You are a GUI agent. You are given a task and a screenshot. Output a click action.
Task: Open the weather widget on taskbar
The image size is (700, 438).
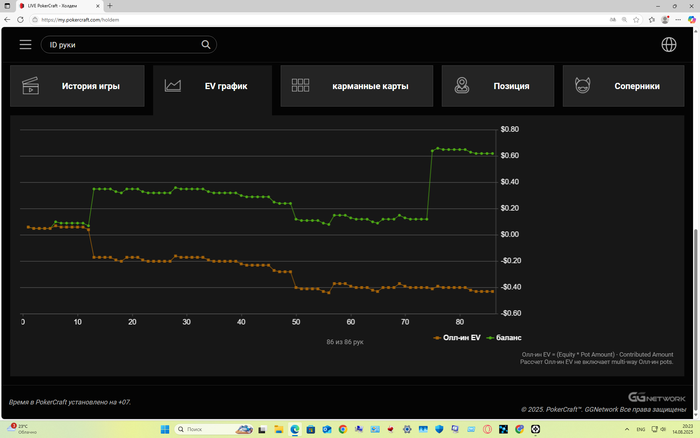tap(22, 429)
